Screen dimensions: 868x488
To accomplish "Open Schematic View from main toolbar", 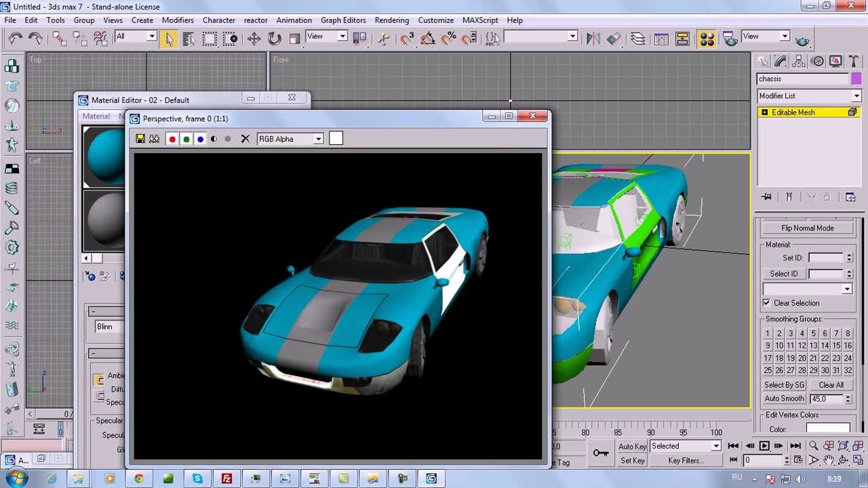I will tap(682, 39).
